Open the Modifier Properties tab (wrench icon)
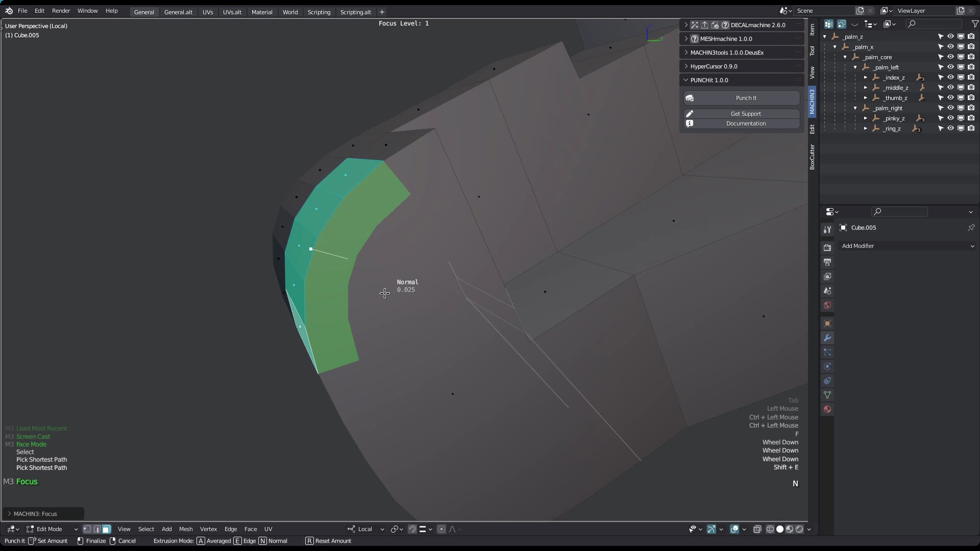This screenshot has width=980, height=551. click(x=827, y=338)
